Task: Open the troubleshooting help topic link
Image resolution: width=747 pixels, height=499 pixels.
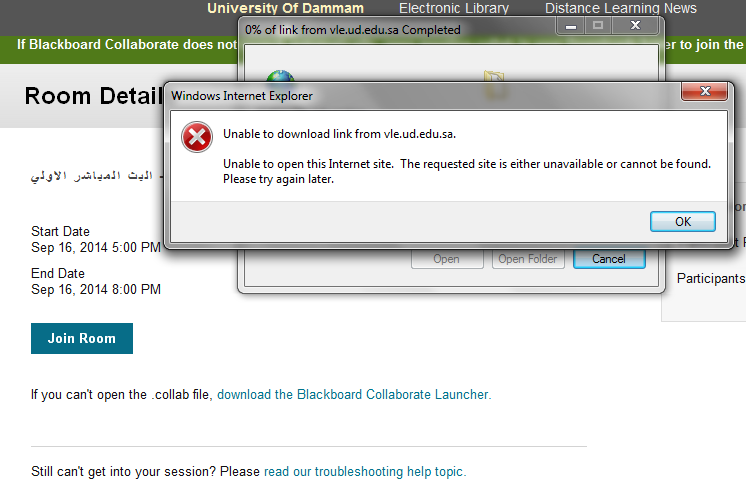Action: click(364, 471)
